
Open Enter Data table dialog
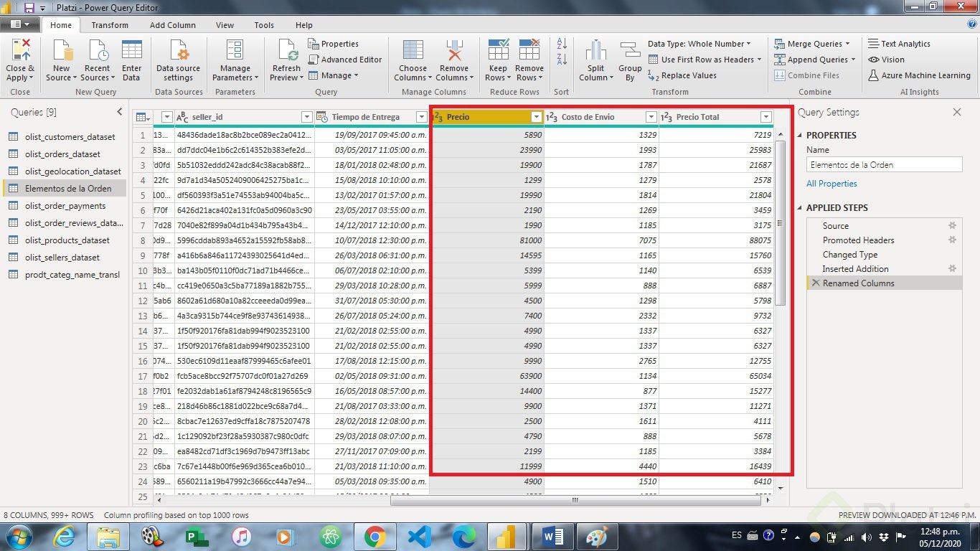(131, 60)
